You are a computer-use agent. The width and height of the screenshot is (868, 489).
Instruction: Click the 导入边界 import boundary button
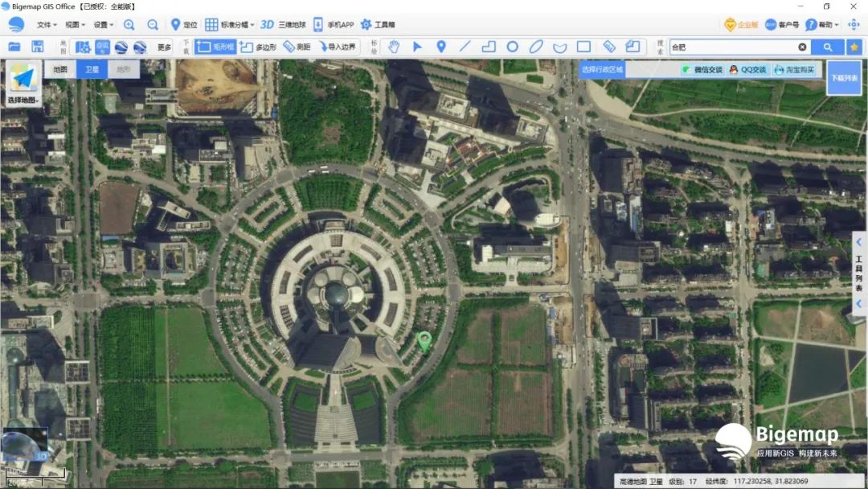(x=337, y=47)
